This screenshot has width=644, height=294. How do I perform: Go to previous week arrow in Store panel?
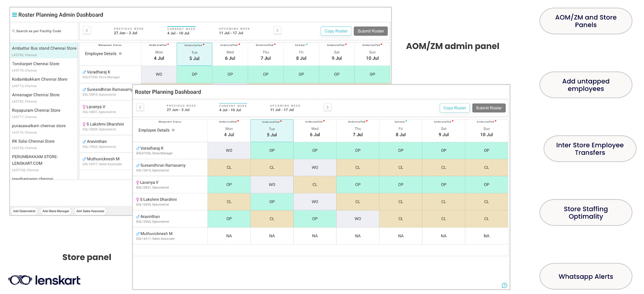point(140,107)
